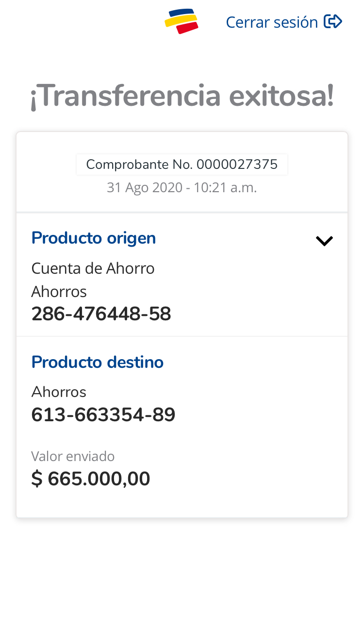The image size is (364, 628).
Task: Click Ahorros under Producto origen
Action: 59,292
